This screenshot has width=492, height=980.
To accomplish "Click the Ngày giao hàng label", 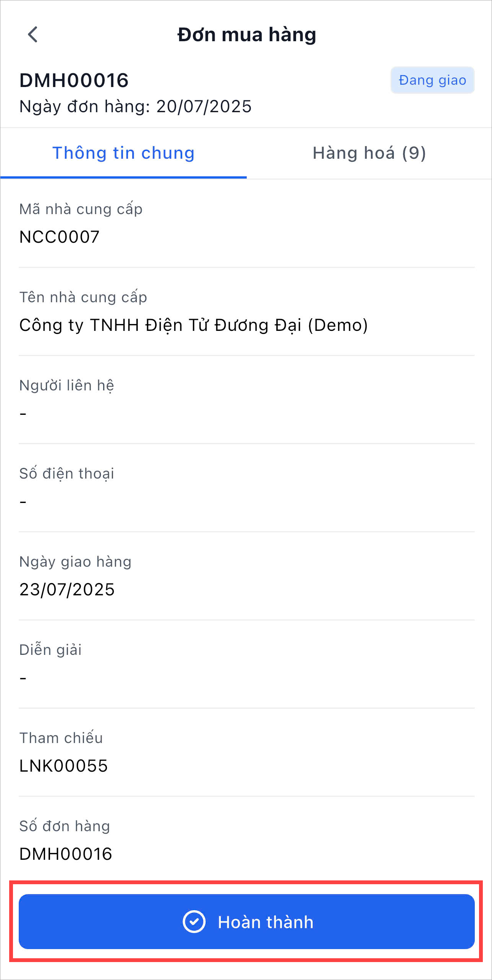I will pyautogui.click(x=75, y=562).
